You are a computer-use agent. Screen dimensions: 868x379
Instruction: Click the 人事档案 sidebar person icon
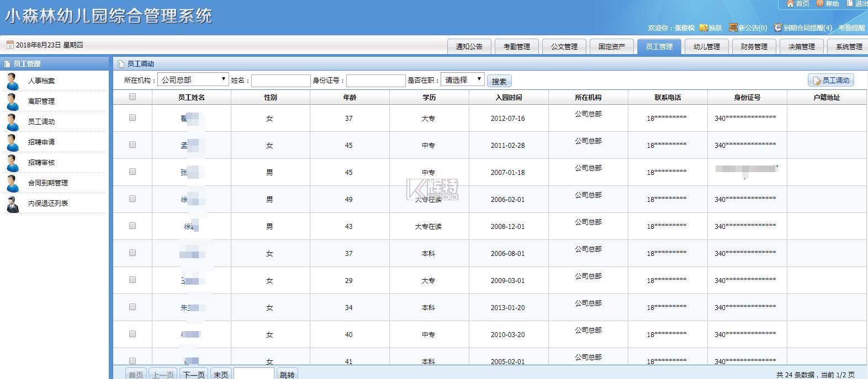[12, 81]
